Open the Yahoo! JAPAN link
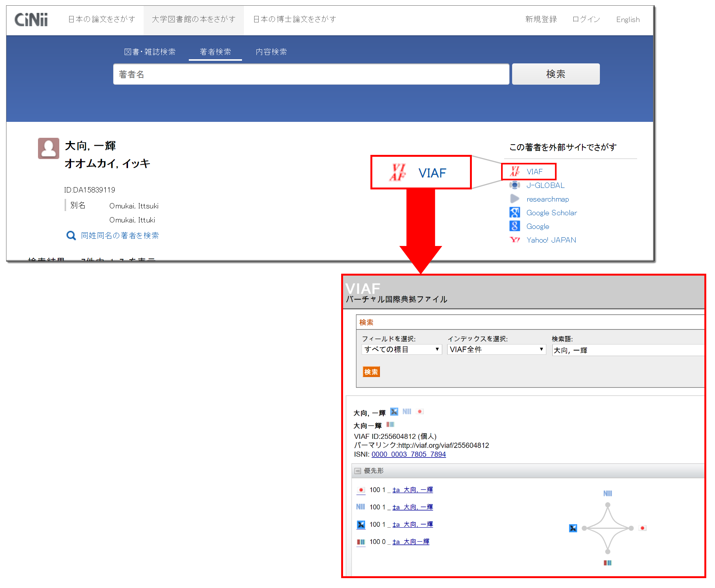The height and width of the screenshot is (588, 715). click(x=551, y=240)
